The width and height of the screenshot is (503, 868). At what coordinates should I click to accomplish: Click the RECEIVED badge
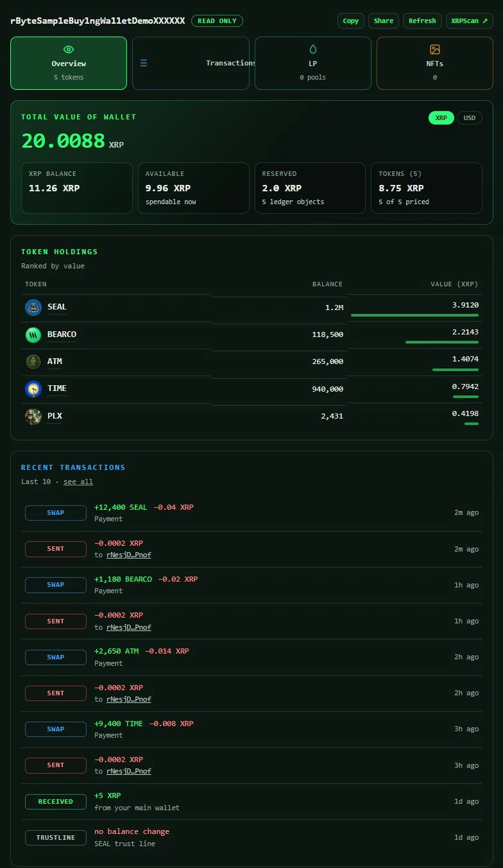(x=56, y=801)
